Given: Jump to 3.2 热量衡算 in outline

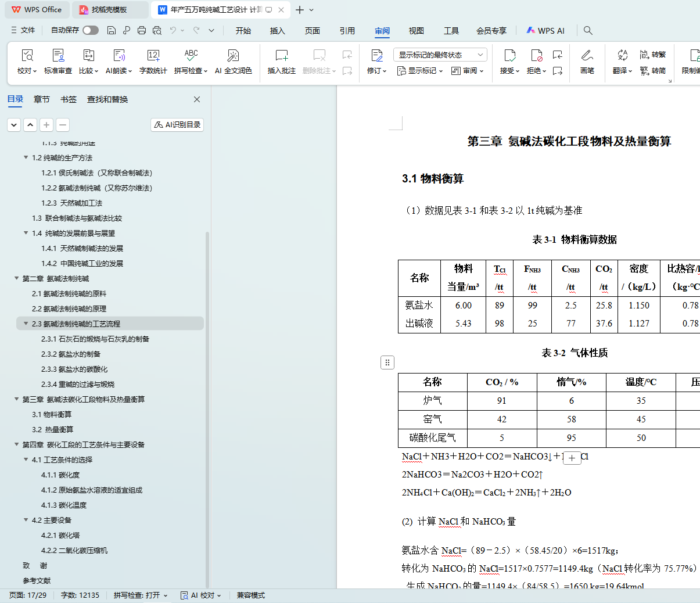Looking at the screenshot, I should [53, 429].
